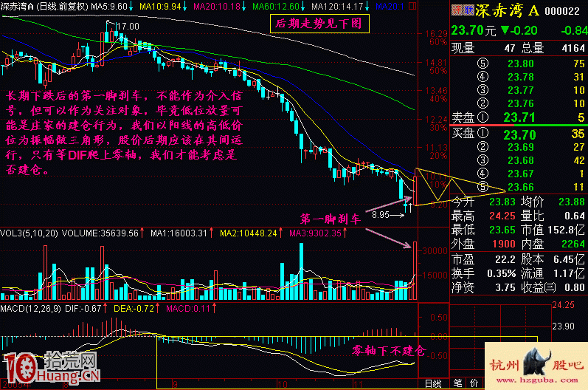Click the VOL3(5,10,20) indicator label
This screenshot has height=390, width=588.
29,233
